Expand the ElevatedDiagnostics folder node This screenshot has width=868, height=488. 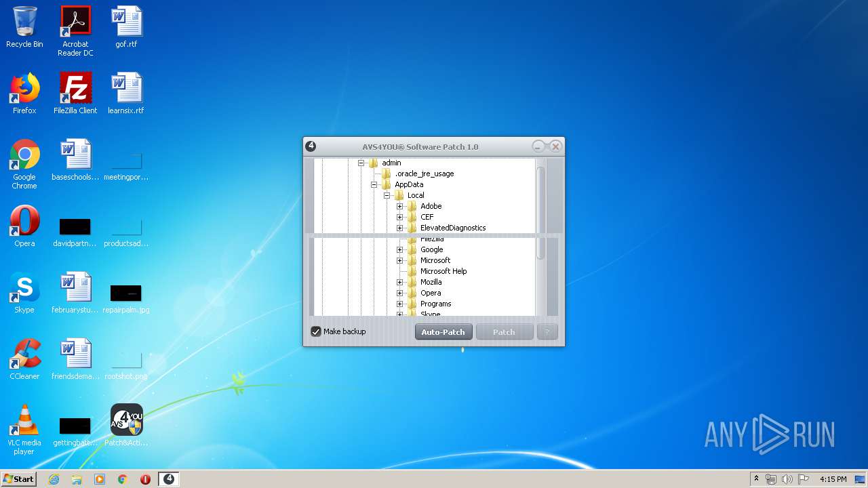pos(400,228)
